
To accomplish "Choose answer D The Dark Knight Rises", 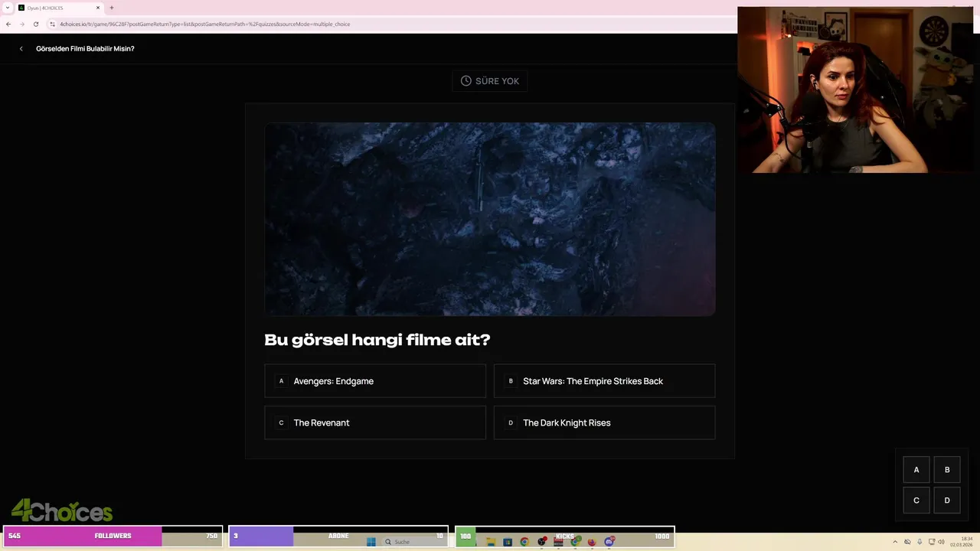I will point(605,422).
